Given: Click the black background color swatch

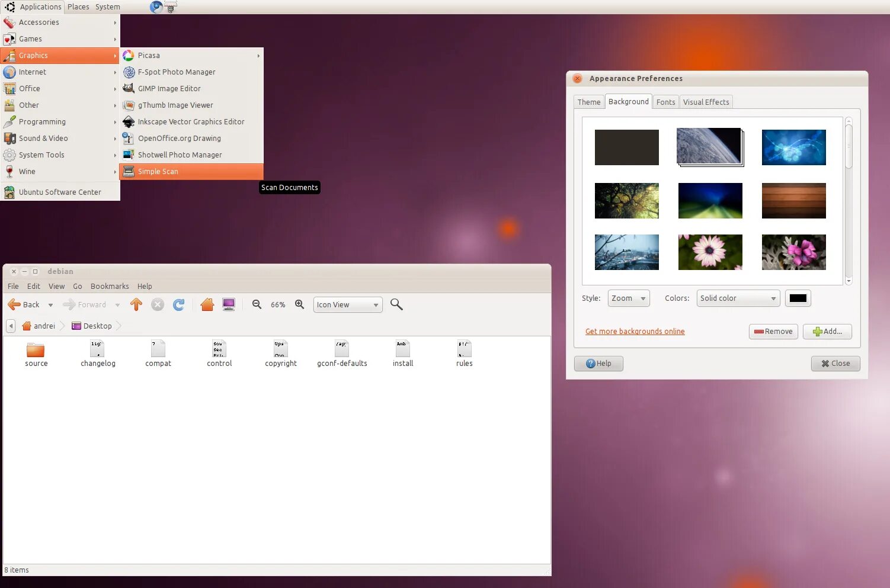Looking at the screenshot, I should 798,298.
